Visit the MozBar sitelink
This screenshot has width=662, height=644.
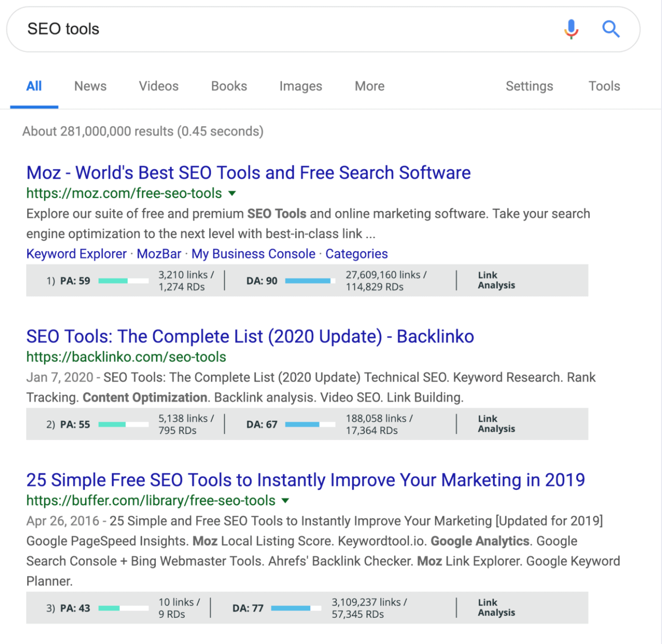click(x=159, y=254)
